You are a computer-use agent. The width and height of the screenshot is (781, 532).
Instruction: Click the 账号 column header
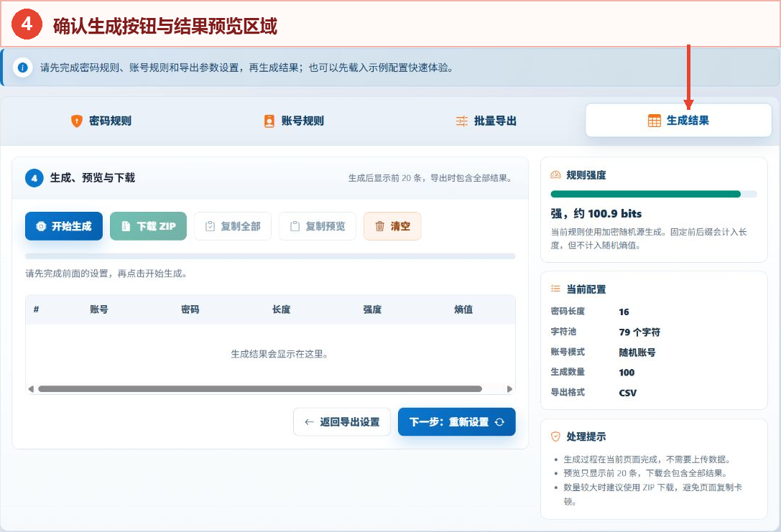click(98, 309)
